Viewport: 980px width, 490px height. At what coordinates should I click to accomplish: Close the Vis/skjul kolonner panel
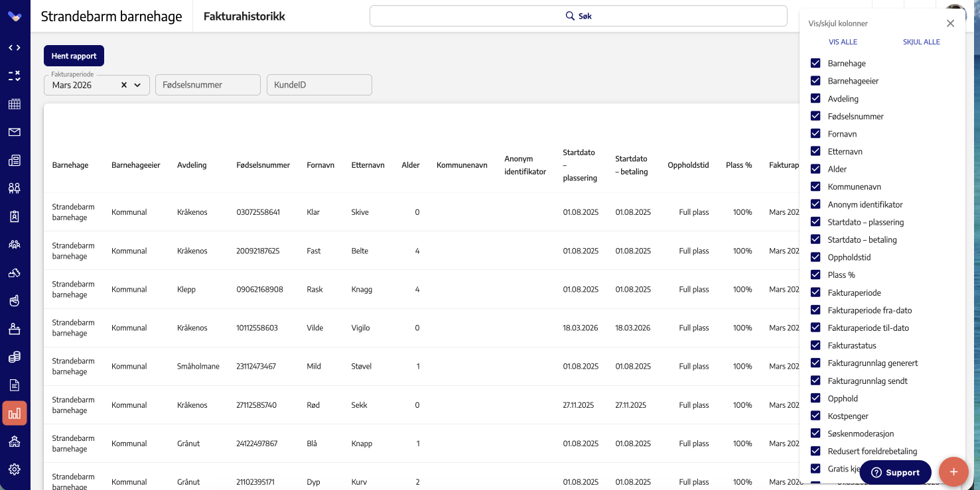pos(950,23)
